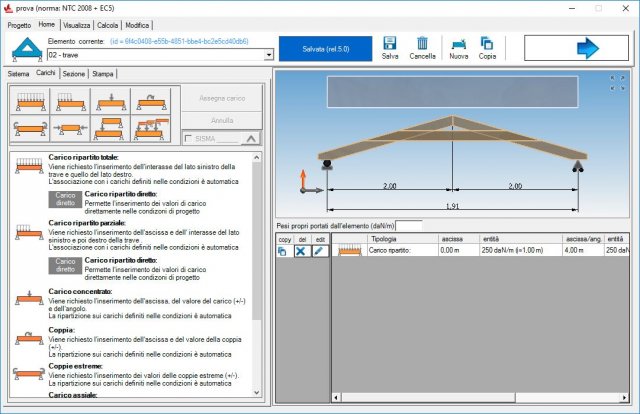
Task: Open the Elemento corrente dropdown
Action: pyautogui.click(x=268, y=55)
